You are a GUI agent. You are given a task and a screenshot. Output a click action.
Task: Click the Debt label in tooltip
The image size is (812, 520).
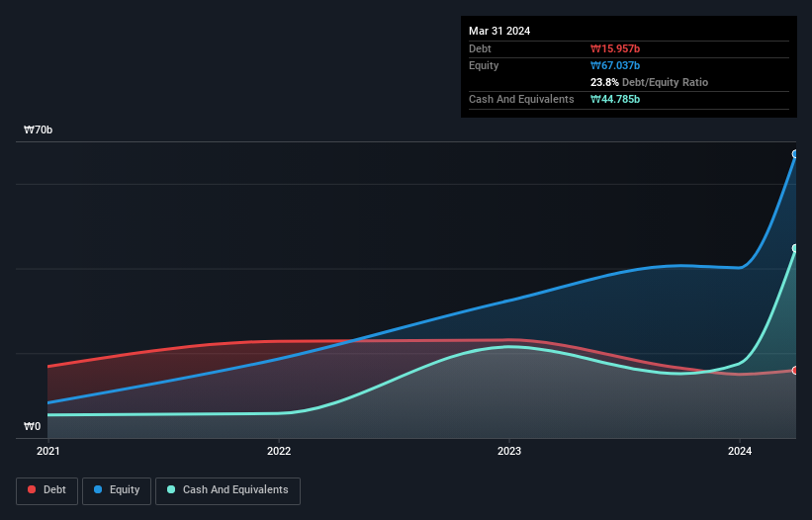coord(480,48)
